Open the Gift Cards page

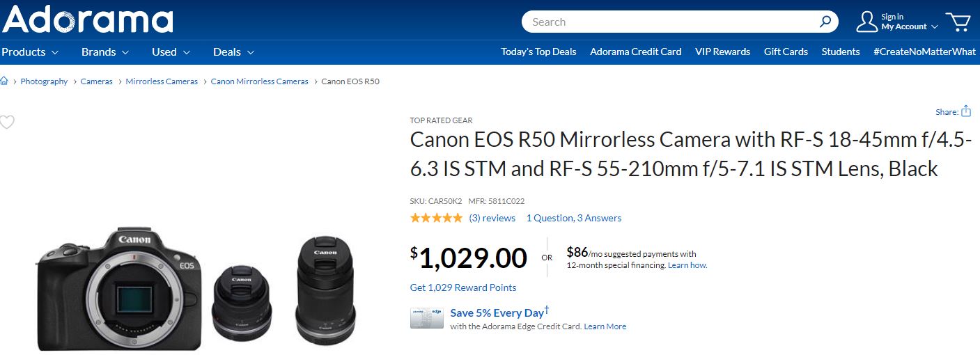(786, 52)
